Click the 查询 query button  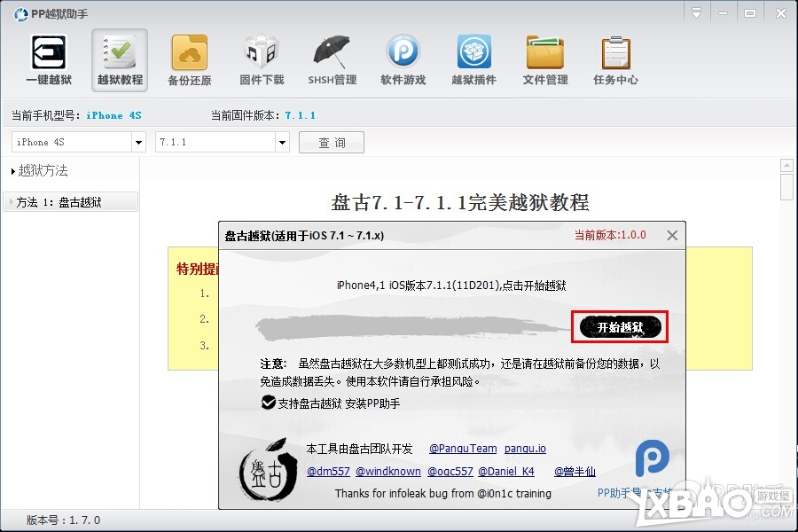(331, 142)
